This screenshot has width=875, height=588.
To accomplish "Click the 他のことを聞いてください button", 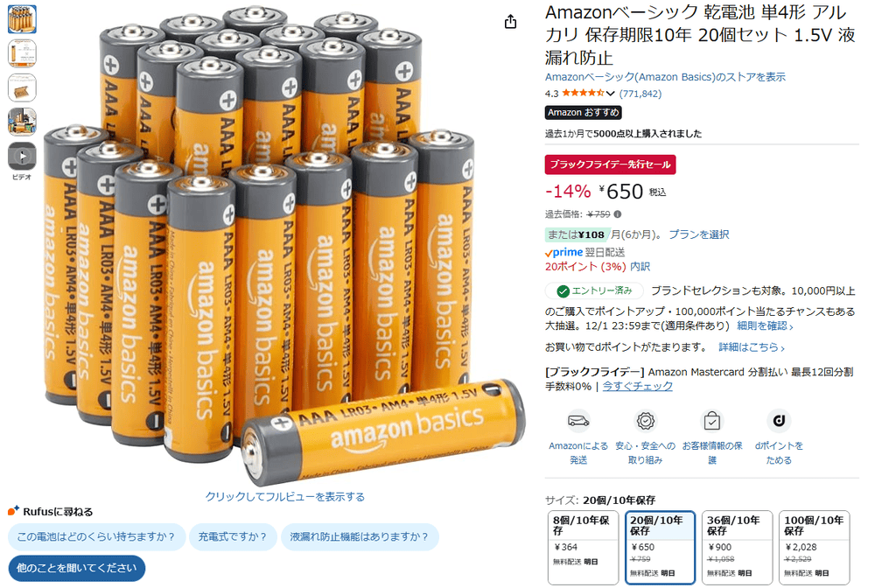I will [x=76, y=568].
